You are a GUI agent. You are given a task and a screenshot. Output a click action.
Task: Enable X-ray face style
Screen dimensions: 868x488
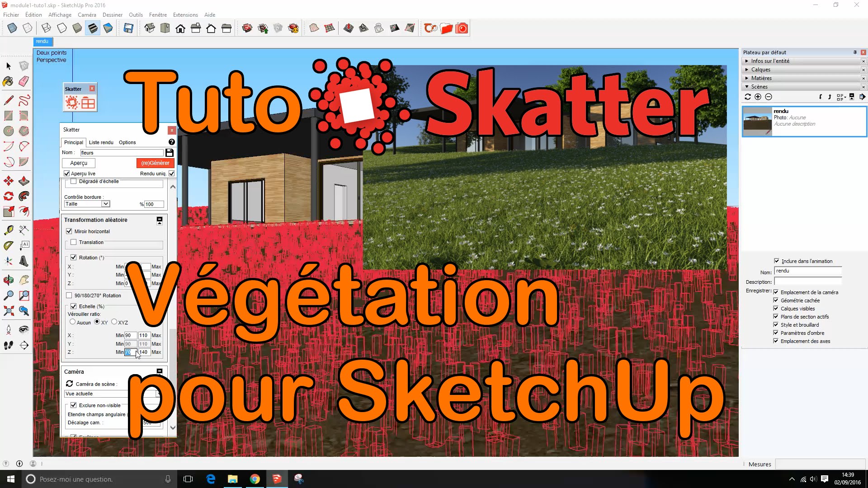12,28
